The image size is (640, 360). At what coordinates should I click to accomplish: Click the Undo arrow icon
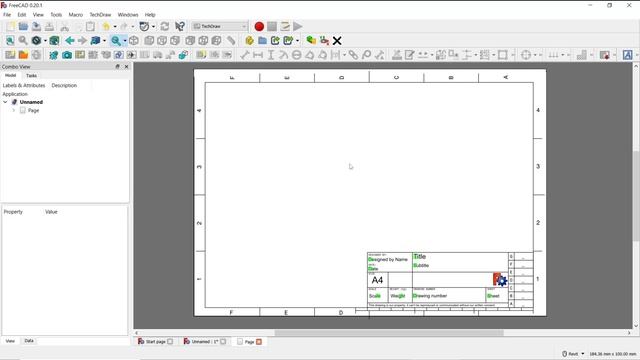pos(106,27)
